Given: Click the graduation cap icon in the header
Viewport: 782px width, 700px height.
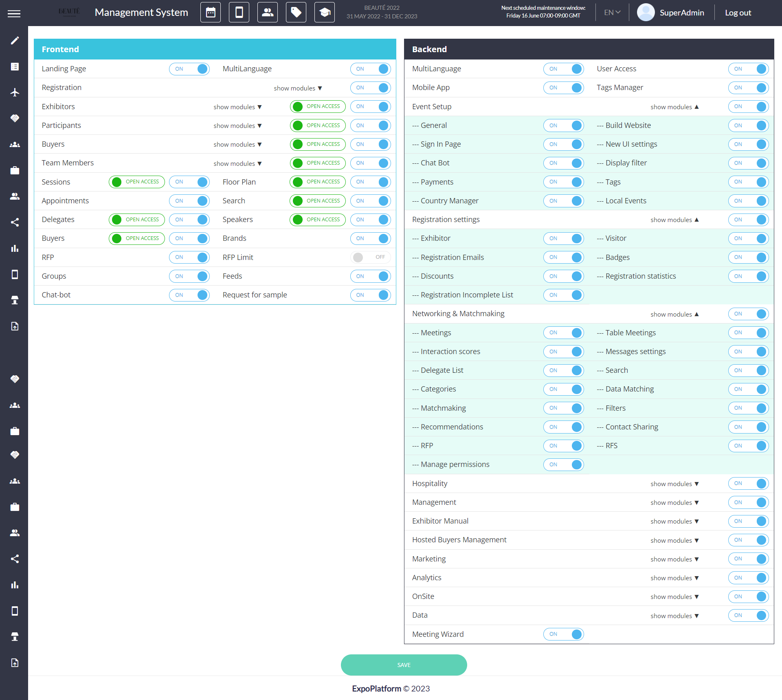Looking at the screenshot, I should tap(325, 13).
